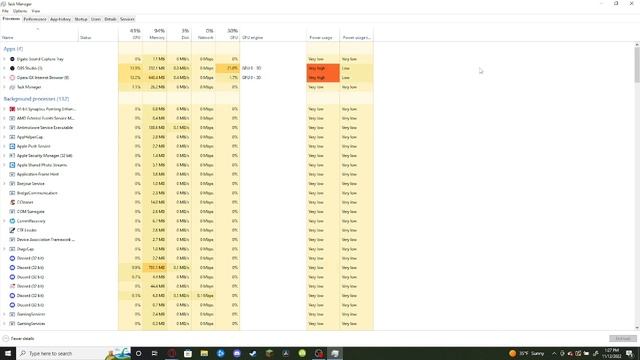
Task: Click the scrollbar down arrow
Action: (637, 328)
